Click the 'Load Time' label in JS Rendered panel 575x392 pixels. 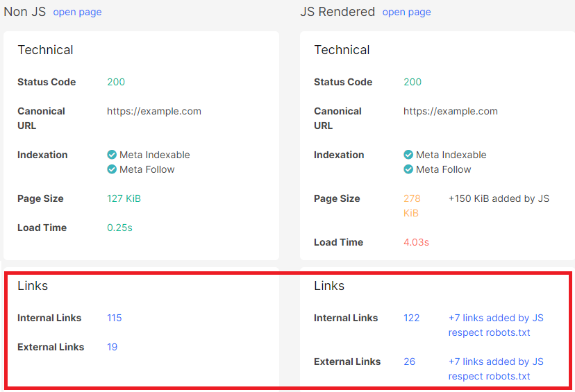pyautogui.click(x=338, y=242)
